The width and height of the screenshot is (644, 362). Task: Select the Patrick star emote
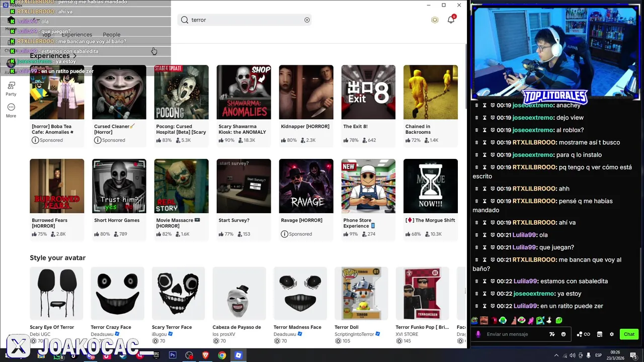514,320
